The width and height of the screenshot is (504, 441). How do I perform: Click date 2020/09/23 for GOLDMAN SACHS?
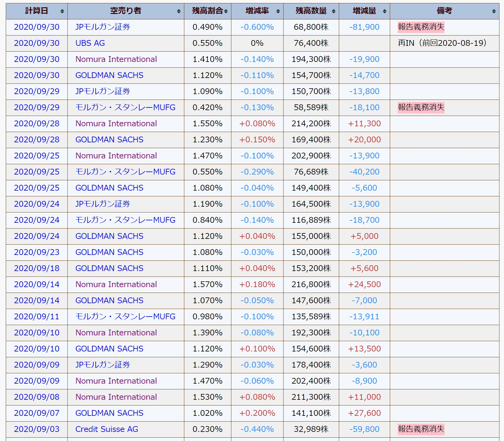37,252
